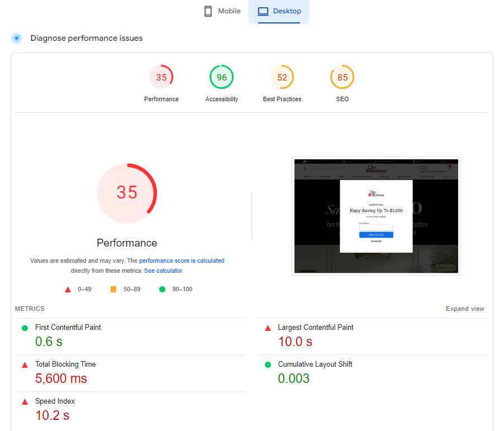Click the orange square 50–89 legend marker

click(x=113, y=289)
